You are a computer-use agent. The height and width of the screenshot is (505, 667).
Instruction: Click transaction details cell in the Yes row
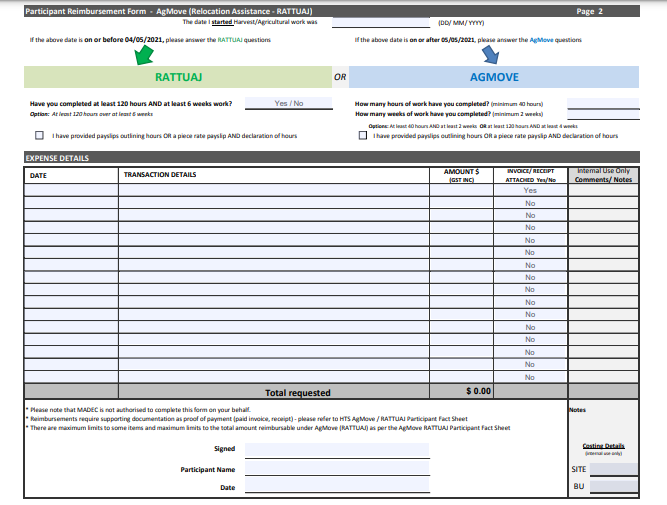point(274,190)
